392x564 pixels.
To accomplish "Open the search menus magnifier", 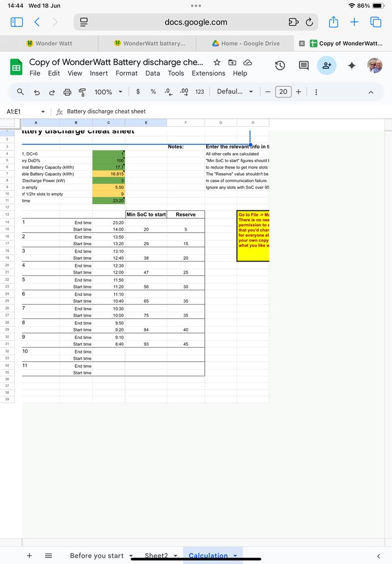I will pos(20,92).
